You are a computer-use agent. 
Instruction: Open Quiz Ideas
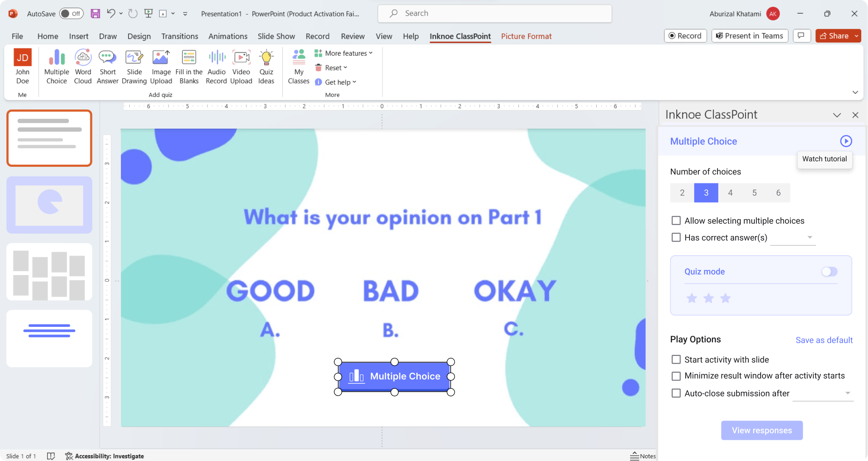click(266, 66)
